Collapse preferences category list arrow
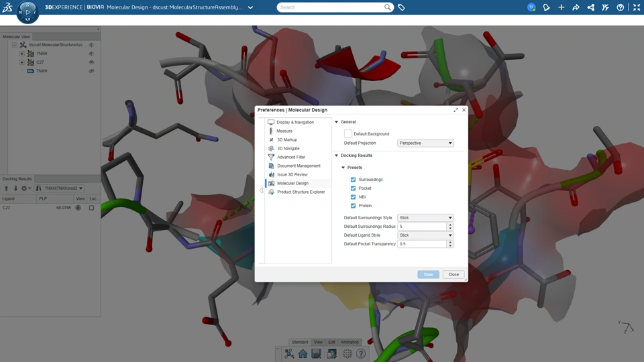644x362 pixels. coord(261,190)
